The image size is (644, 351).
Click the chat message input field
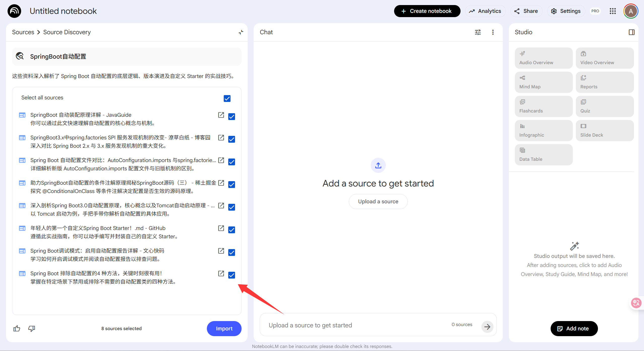coord(352,325)
